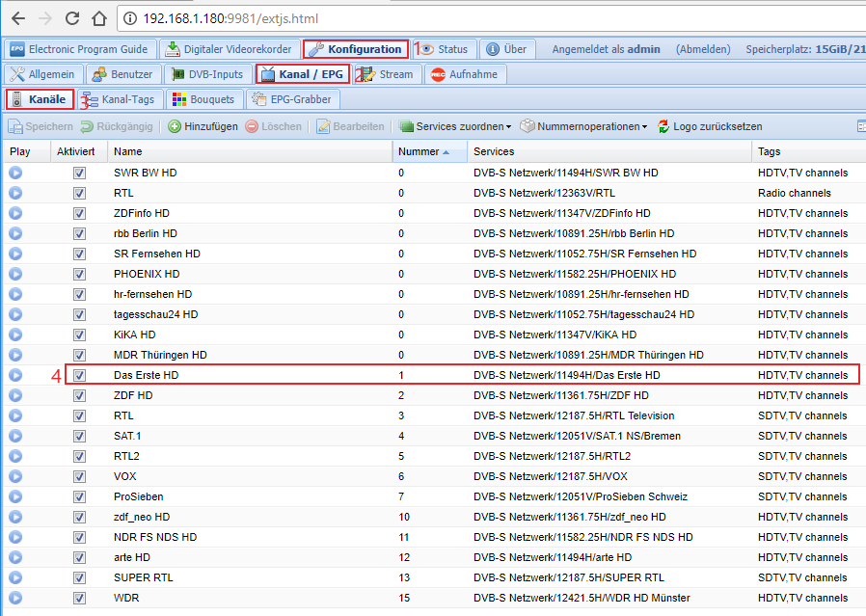Open the Stream tab

(x=387, y=74)
